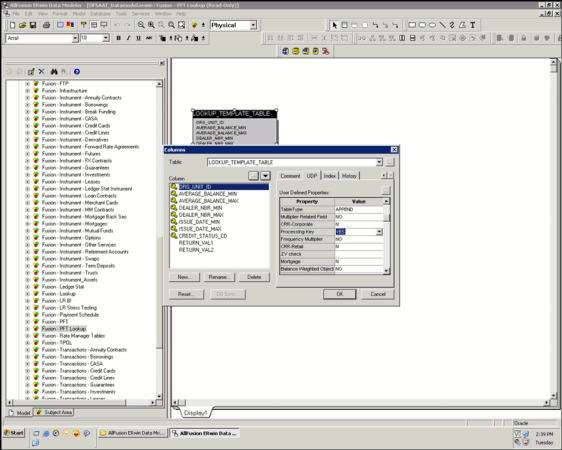
Task: Expand the Fusion - PFT Lookup node
Action: click(27, 329)
